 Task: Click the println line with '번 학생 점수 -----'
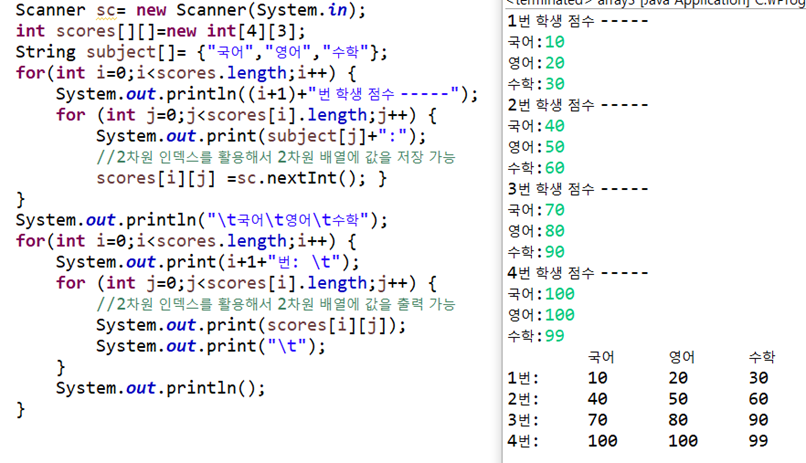coord(267,94)
